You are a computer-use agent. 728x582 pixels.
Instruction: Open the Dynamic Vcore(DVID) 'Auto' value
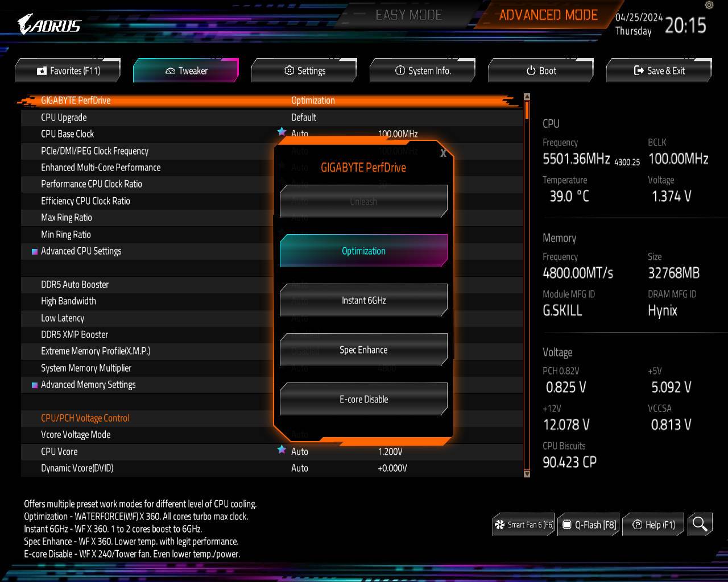(x=300, y=468)
